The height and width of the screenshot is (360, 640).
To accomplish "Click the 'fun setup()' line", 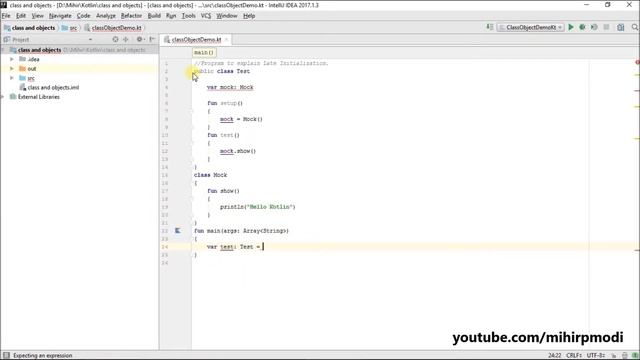I will coord(224,103).
